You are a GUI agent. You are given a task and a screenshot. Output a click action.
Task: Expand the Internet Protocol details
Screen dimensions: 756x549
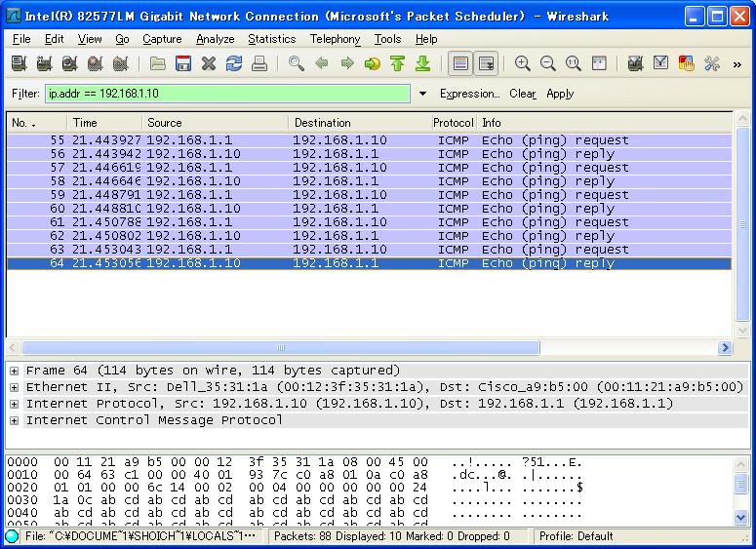coord(14,404)
